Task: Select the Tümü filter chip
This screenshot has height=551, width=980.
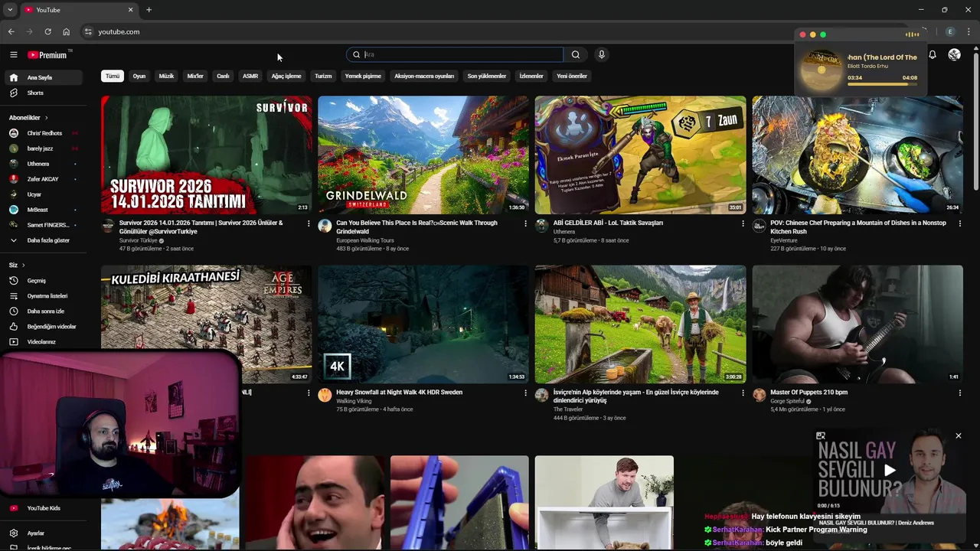Action: (x=113, y=76)
